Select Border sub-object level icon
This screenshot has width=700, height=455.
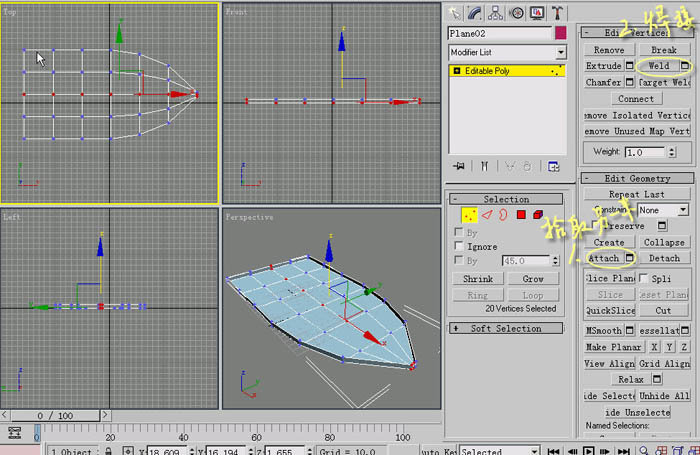coord(504,215)
